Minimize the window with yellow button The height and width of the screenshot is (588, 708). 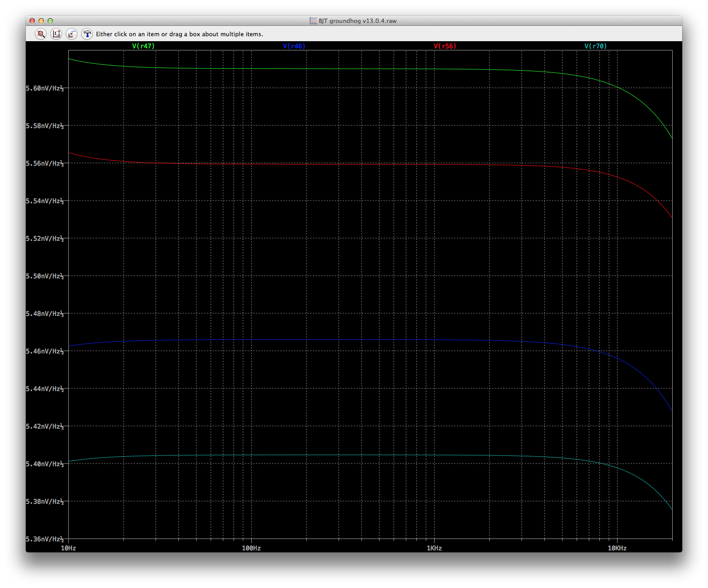point(41,21)
